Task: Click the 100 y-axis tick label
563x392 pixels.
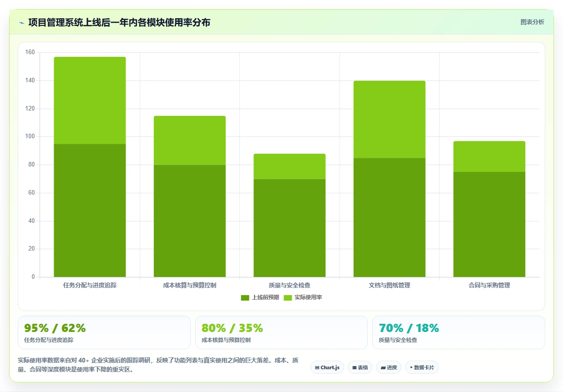Action: (x=30, y=136)
